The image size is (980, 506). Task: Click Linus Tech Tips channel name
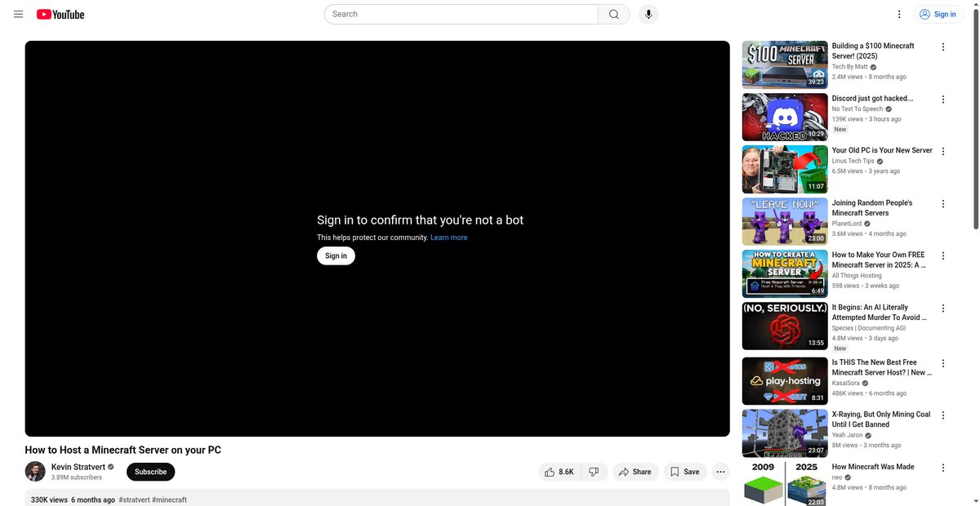853,162
